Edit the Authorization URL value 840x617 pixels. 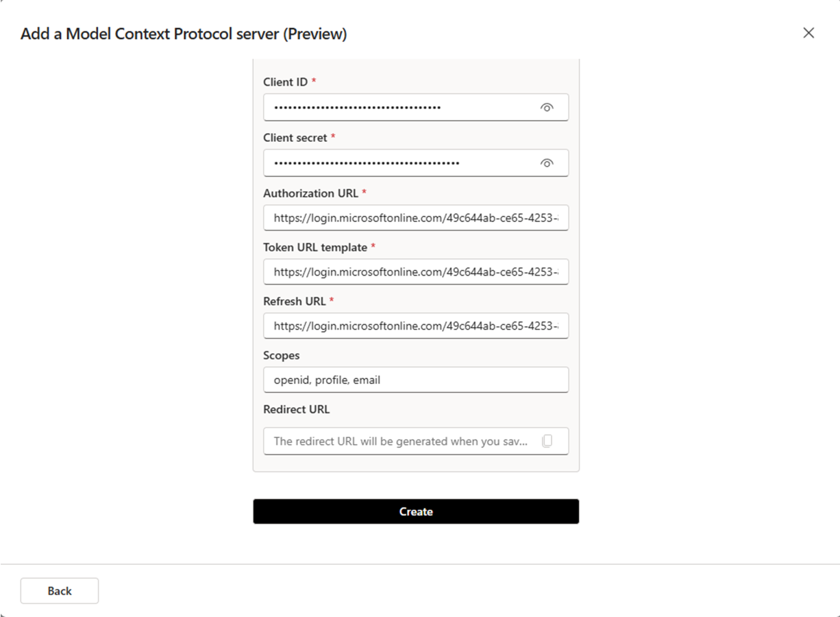pos(415,217)
